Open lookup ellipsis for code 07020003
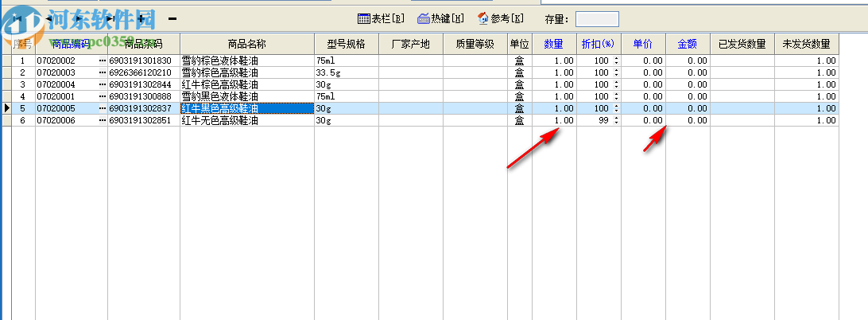Viewport: 868px width, 320px height. pyautogui.click(x=103, y=72)
